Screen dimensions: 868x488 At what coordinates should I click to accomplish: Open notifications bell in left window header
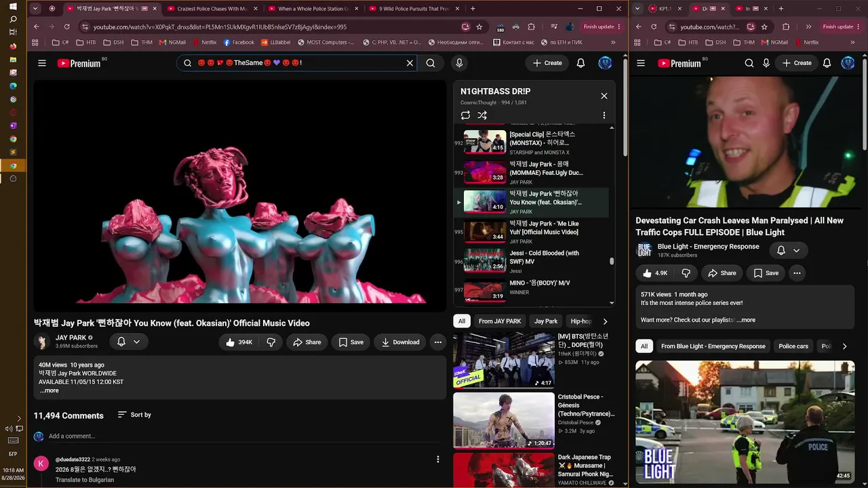(580, 63)
